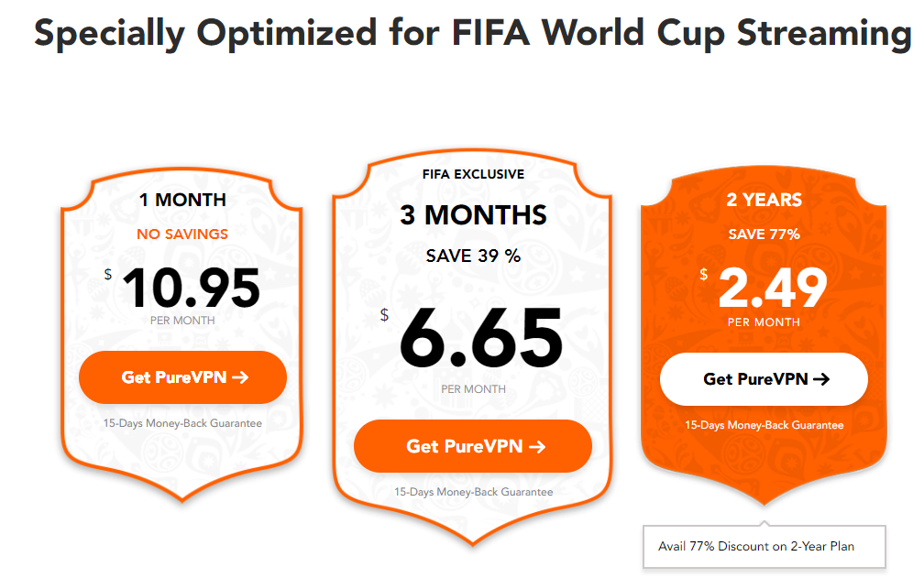Select the 2 YEARS plan heading

click(x=764, y=200)
